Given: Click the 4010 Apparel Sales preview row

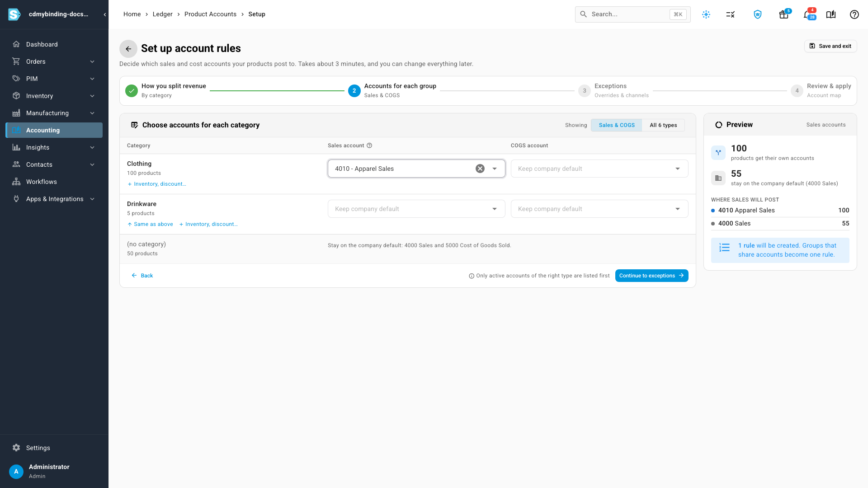Looking at the screenshot, I should 780,211.
